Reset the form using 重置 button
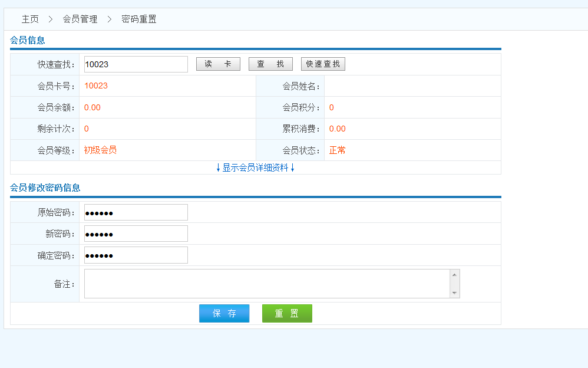The height and width of the screenshot is (368, 588). click(287, 314)
